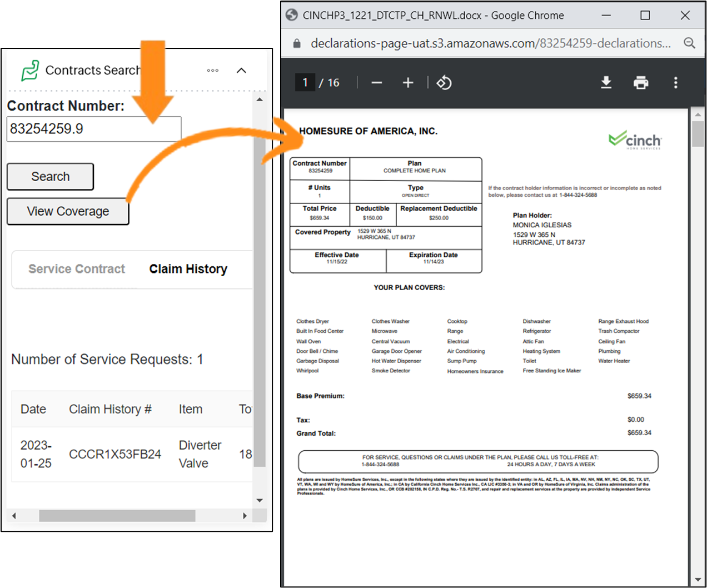This screenshot has height=588, width=707.
Task: Zoom in the PDF with plus icon
Action: pyautogui.click(x=408, y=83)
